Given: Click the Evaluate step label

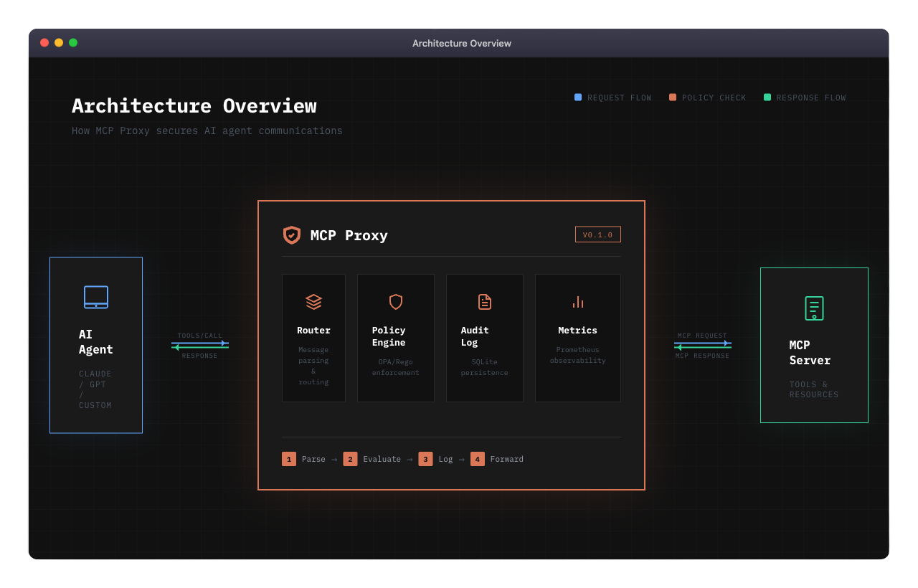Looking at the screenshot, I should coord(382,459).
